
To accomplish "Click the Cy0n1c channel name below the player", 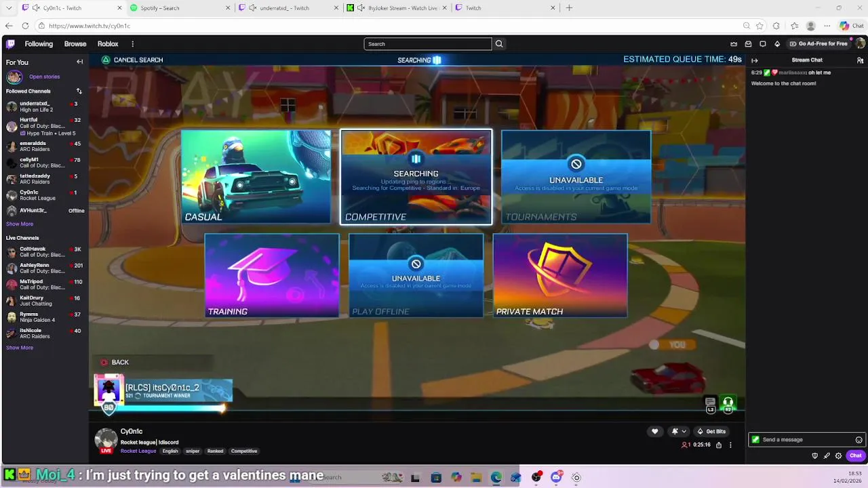I will click(132, 431).
